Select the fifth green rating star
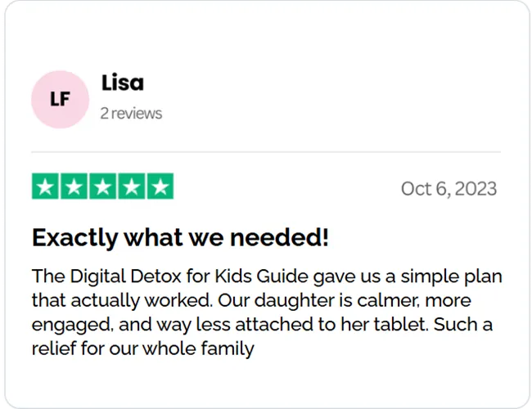The width and height of the screenshot is (532, 409). [160, 187]
